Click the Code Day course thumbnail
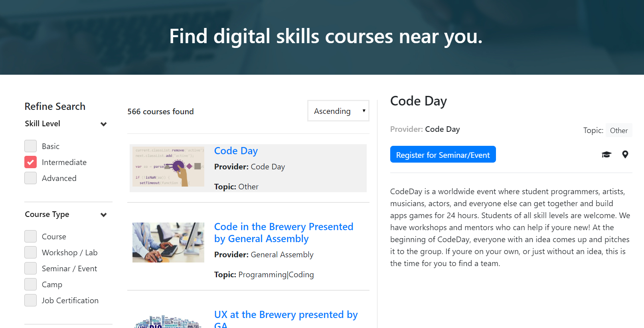 click(168, 167)
